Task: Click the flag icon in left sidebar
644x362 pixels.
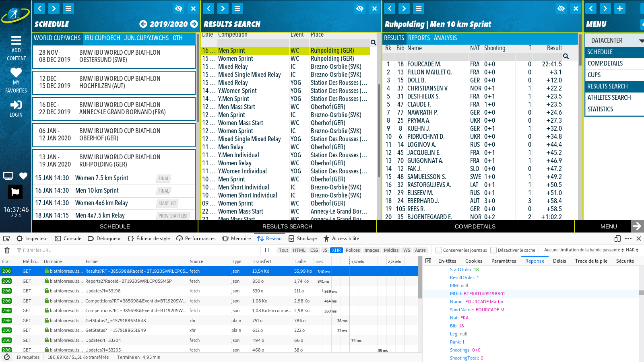Action: [15, 192]
